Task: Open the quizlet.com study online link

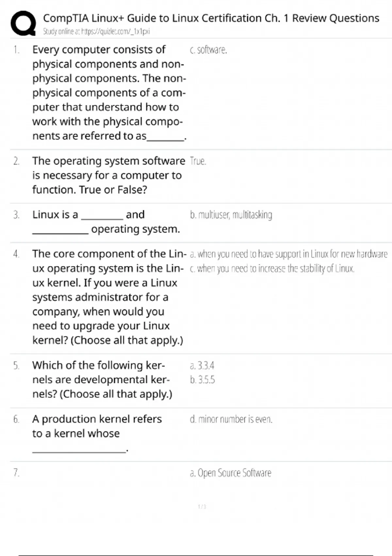Action: (96, 32)
